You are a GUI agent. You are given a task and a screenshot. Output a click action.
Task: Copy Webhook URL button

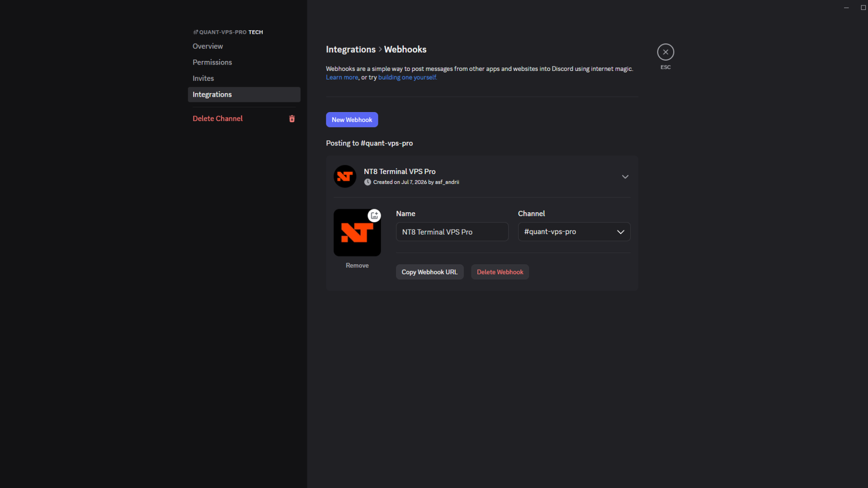(430, 272)
